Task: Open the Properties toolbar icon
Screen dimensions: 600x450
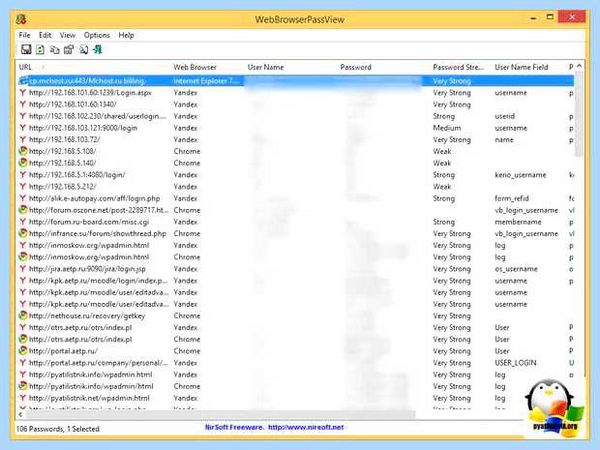Action: click(69, 49)
